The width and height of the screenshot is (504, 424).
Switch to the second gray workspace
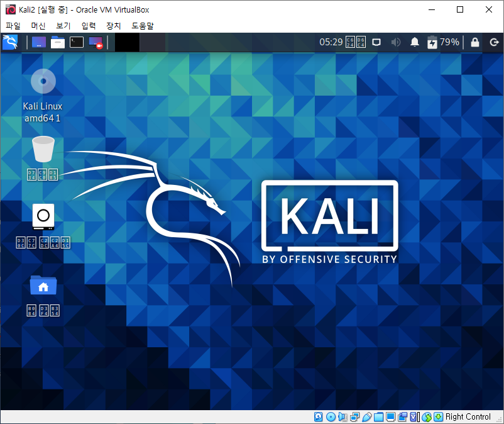coord(152,43)
